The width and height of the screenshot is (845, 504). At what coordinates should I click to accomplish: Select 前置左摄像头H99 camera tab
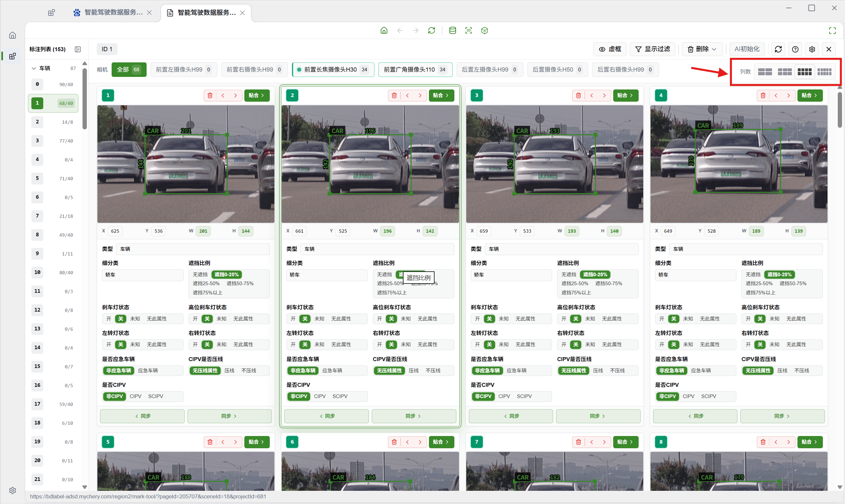coord(184,70)
